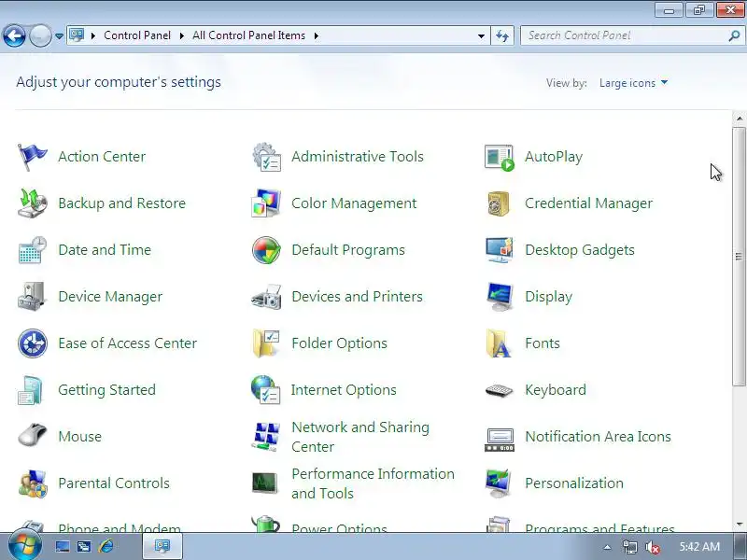Open the Getting Started icon
This screenshot has width=747, height=560.
point(31,390)
